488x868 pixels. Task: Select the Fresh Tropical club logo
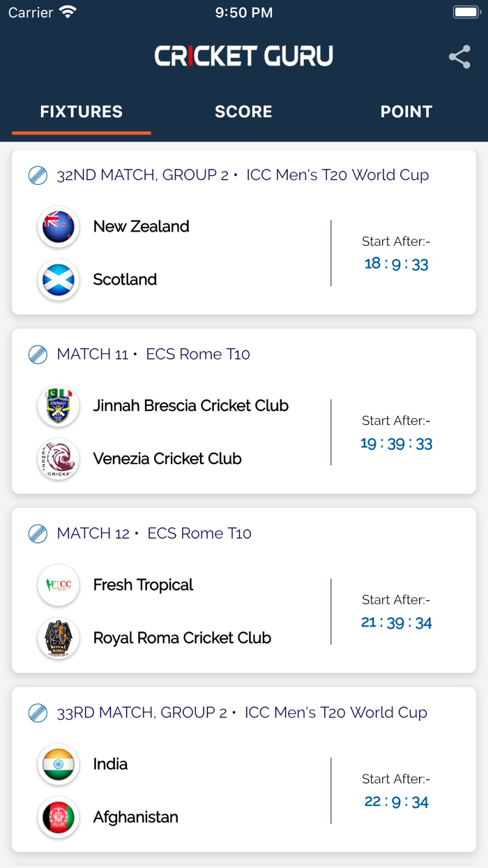pyautogui.click(x=58, y=585)
